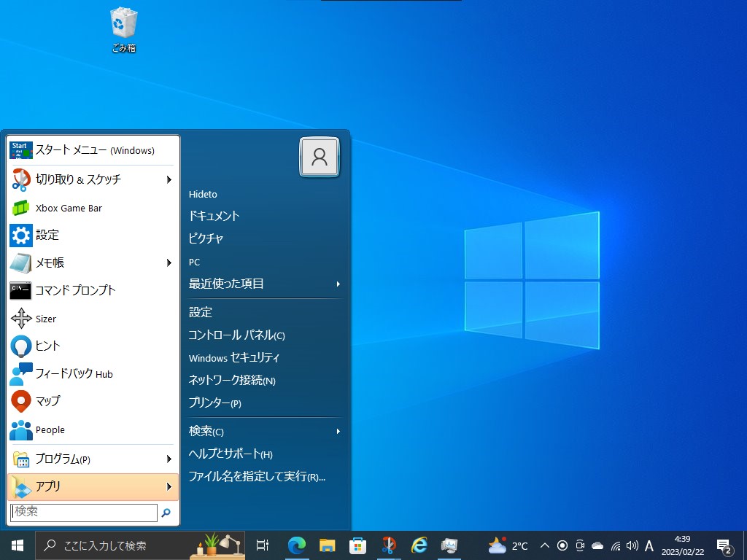Select ファイル名を指定して実行(R)...
747x560 pixels.
pyautogui.click(x=257, y=476)
